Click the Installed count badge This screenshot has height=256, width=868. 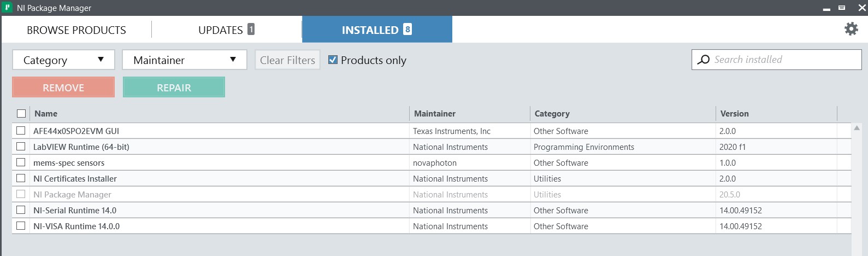pos(408,30)
